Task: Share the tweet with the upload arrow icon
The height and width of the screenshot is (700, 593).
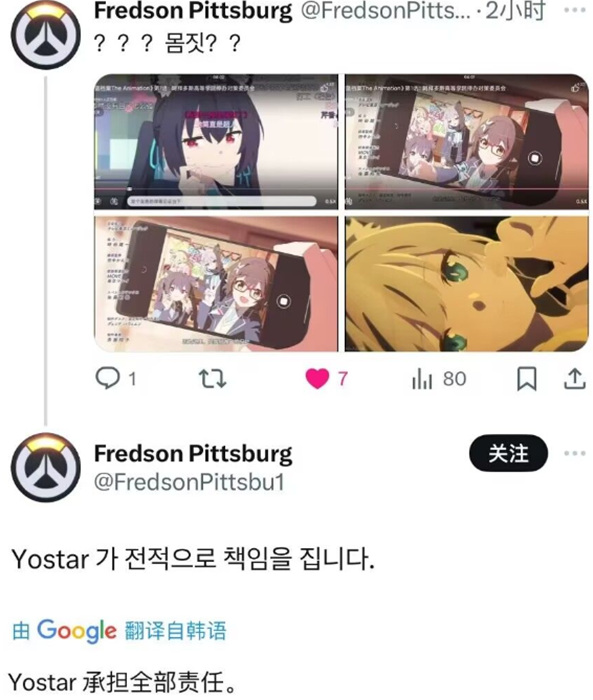Action: 574,379
